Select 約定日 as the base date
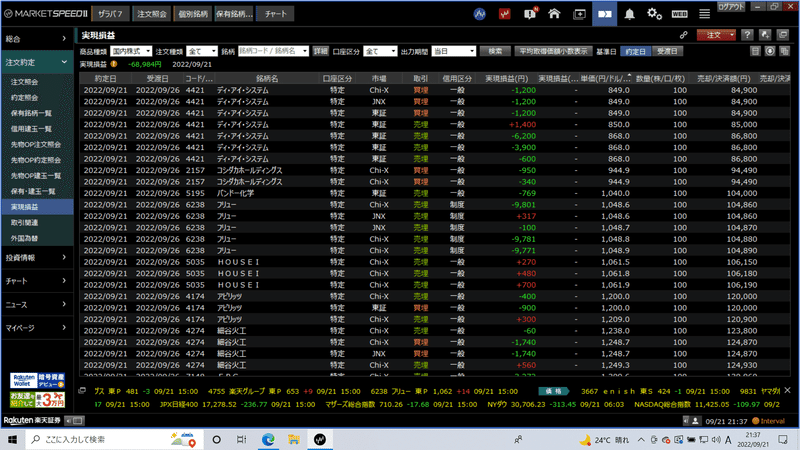 coord(635,52)
